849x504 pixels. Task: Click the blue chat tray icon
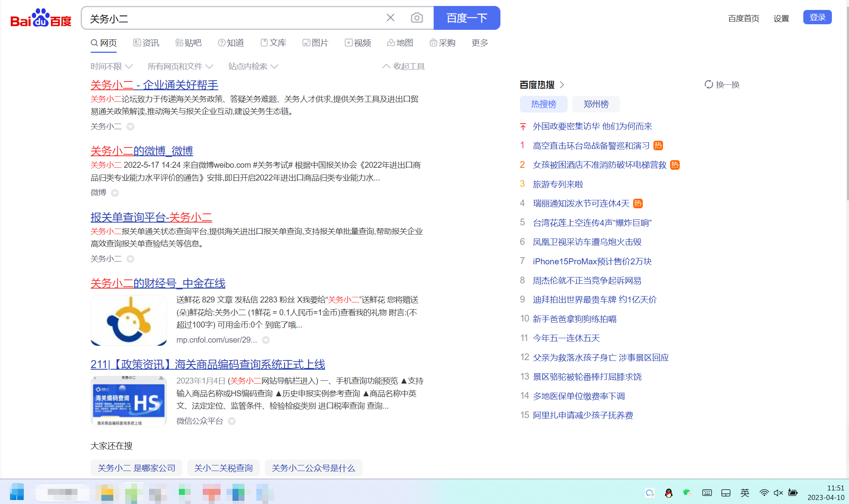[x=649, y=493]
